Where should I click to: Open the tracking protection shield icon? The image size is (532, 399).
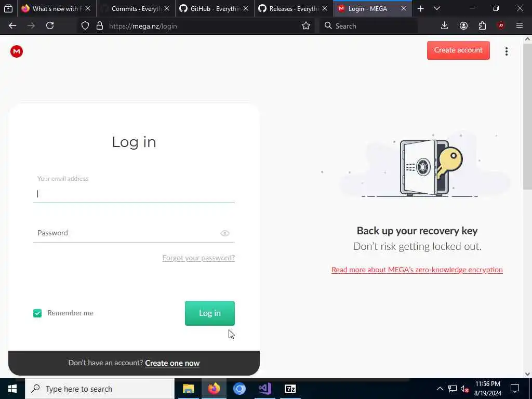coord(85,26)
